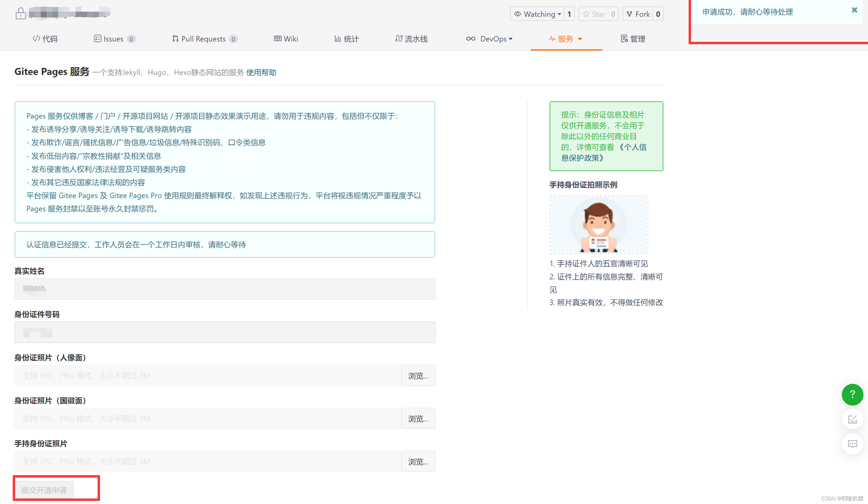Screen dimensions: 868x504
Task: Open the 统计 tab
Action: 347,39
